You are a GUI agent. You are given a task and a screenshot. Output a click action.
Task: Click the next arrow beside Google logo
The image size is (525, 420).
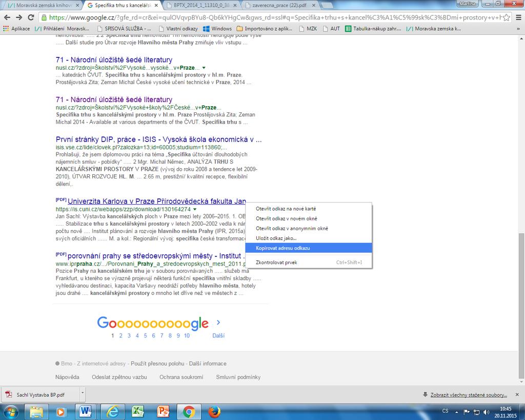click(218, 323)
